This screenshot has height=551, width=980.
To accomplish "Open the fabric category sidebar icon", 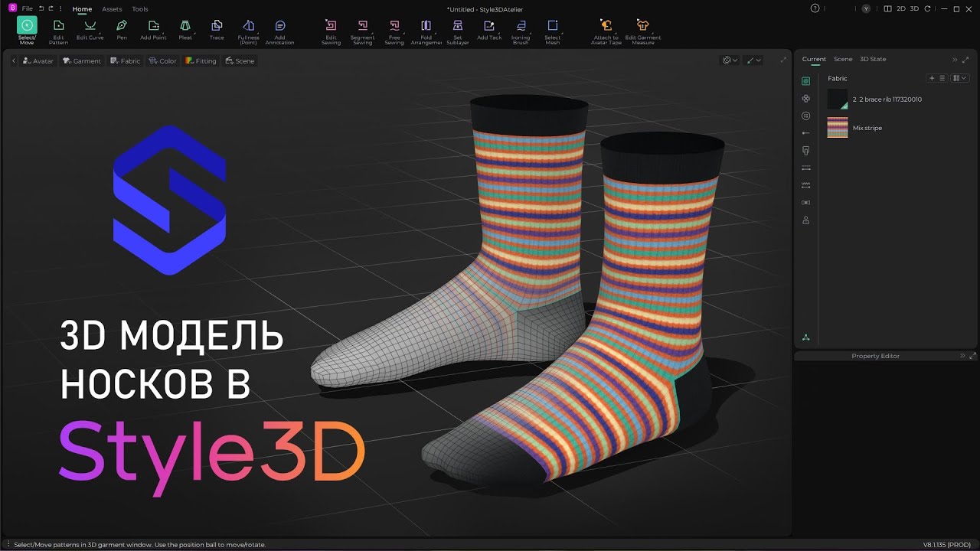I will pyautogui.click(x=805, y=81).
